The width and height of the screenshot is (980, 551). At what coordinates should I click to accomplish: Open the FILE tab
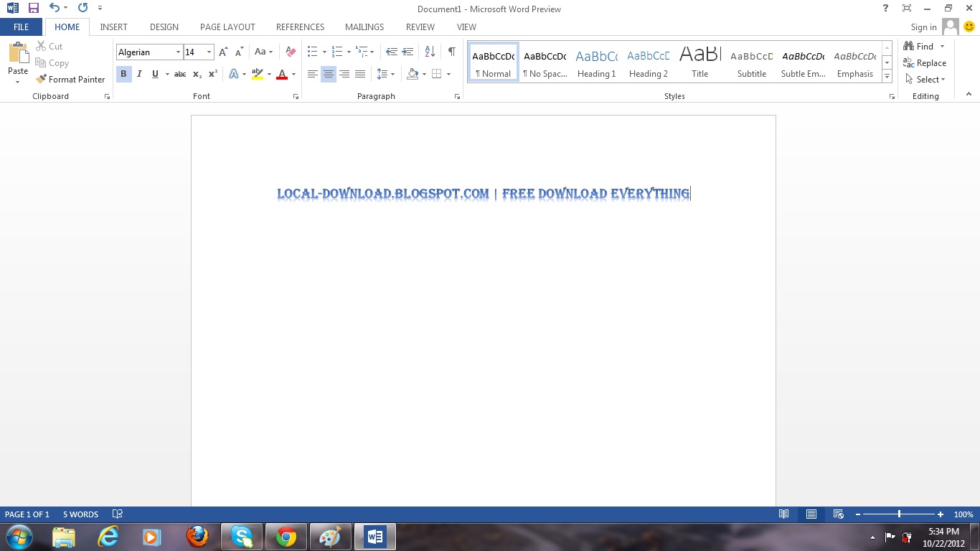click(x=22, y=27)
